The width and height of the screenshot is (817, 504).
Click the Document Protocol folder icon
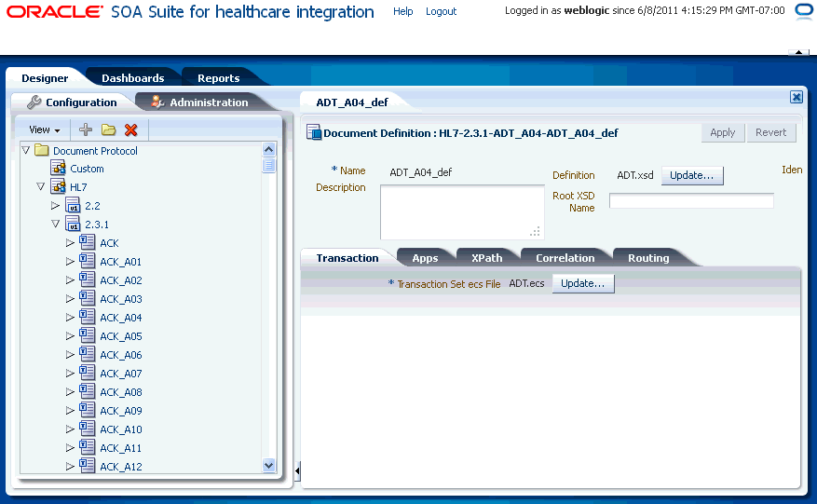(41, 151)
